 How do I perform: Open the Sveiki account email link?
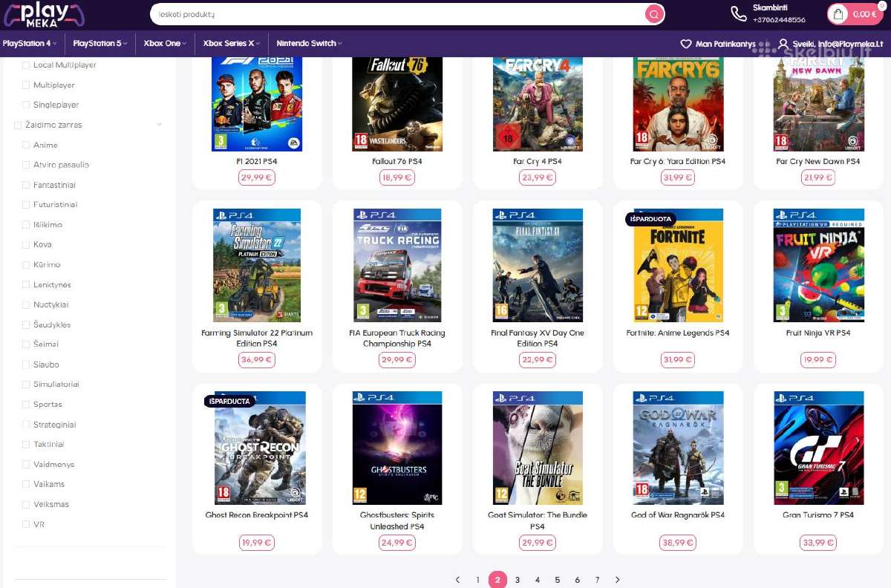pos(838,45)
